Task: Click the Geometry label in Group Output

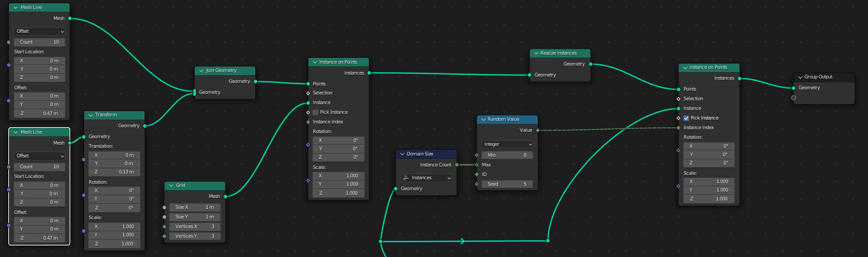Action: [x=809, y=87]
